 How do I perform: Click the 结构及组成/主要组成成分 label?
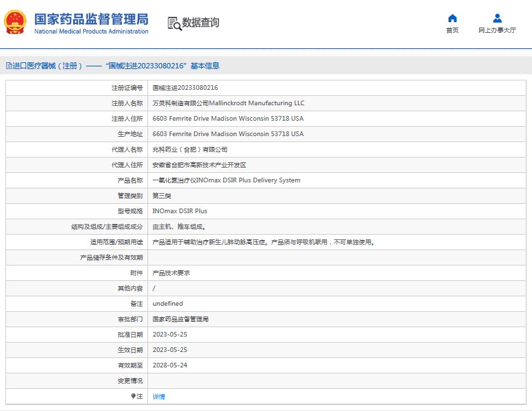tap(107, 227)
